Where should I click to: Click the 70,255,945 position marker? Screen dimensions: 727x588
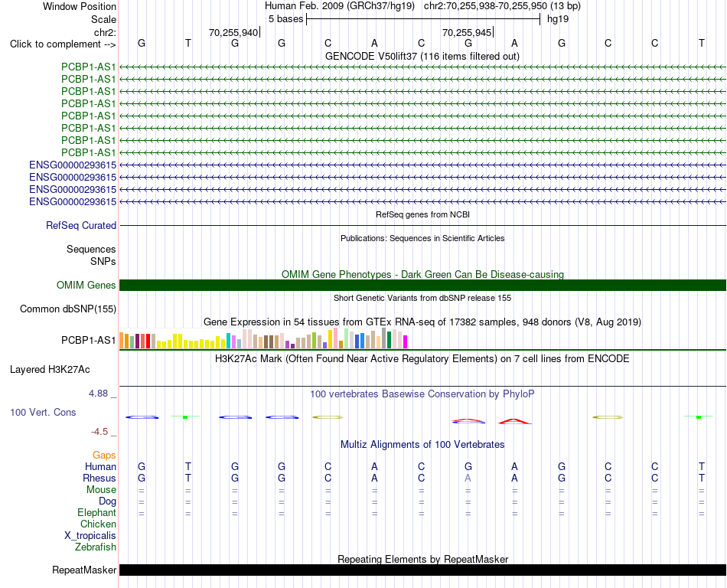tap(467, 32)
